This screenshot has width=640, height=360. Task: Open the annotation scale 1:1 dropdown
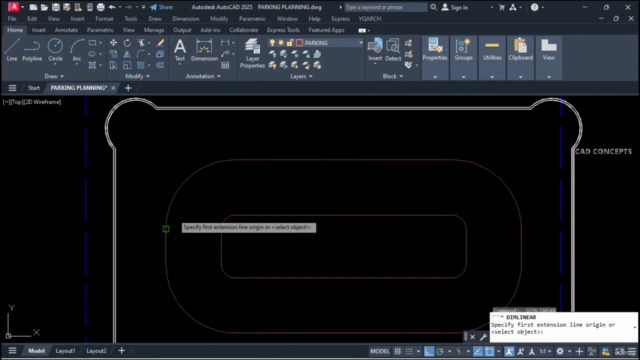click(x=546, y=351)
